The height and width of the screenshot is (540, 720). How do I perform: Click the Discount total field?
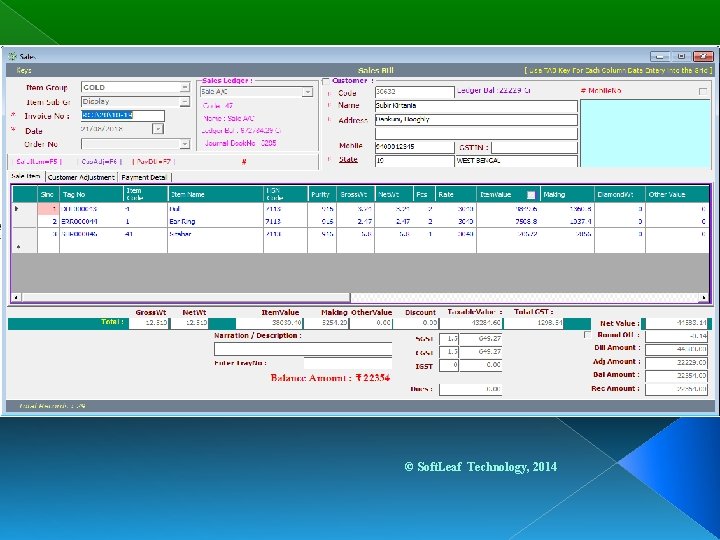(x=416, y=323)
